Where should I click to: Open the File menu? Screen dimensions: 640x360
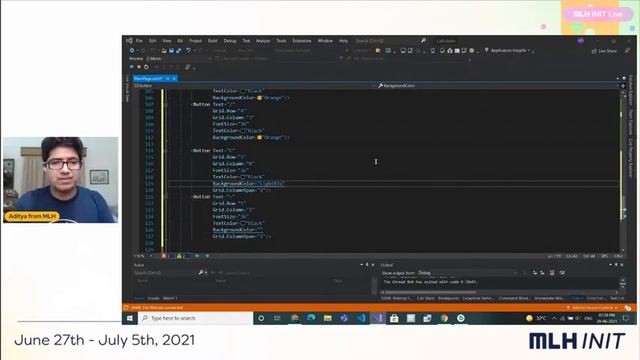click(139, 41)
